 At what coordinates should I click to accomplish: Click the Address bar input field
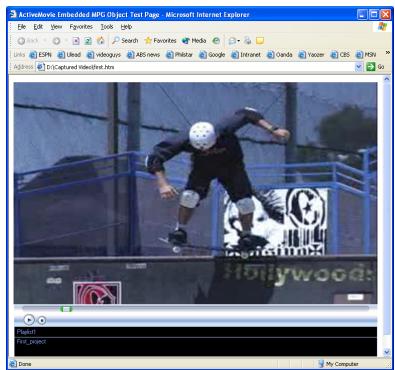pyautogui.click(x=195, y=67)
